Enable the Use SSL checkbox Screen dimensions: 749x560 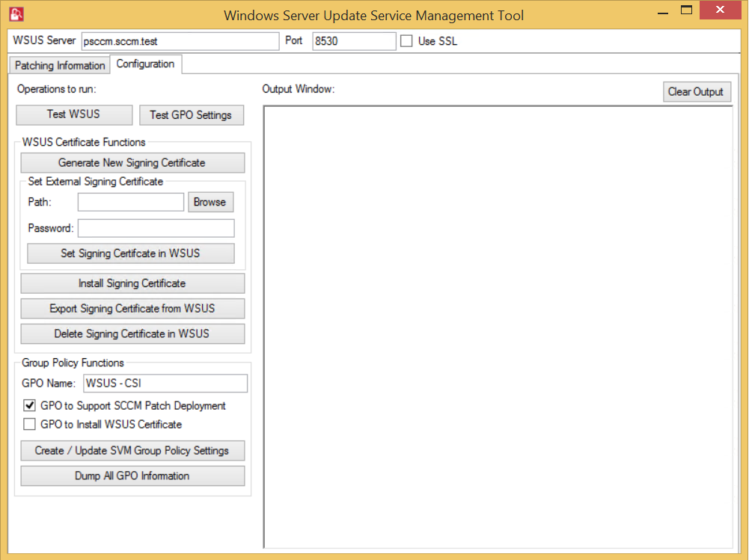click(x=406, y=41)
